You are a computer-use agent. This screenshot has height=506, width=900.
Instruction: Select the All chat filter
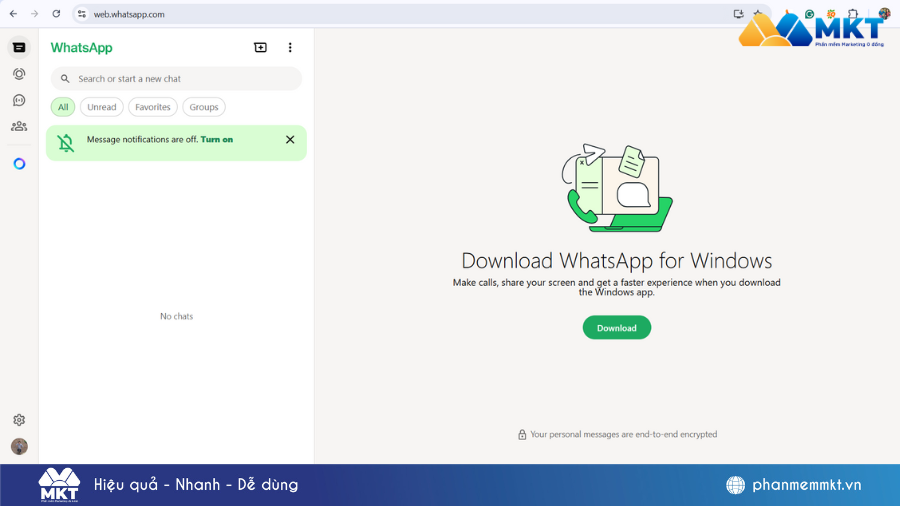[x=63, y=107]
